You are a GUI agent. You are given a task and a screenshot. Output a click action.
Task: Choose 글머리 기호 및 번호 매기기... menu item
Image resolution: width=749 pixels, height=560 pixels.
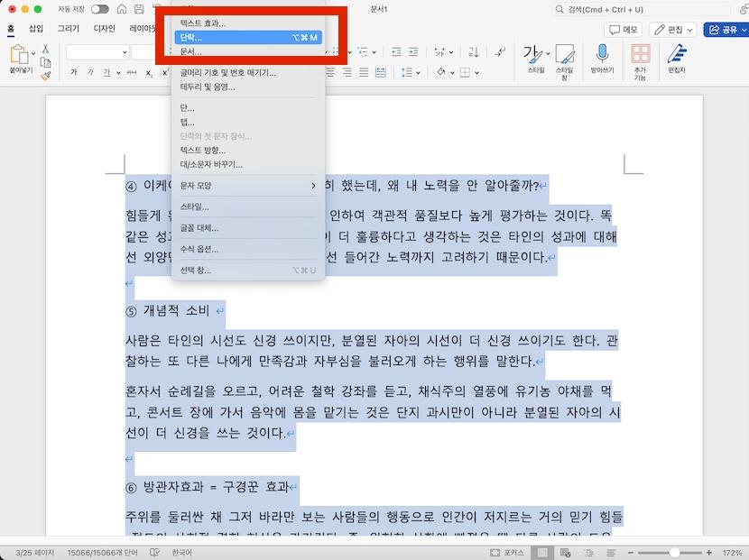(x=248, y=73)
